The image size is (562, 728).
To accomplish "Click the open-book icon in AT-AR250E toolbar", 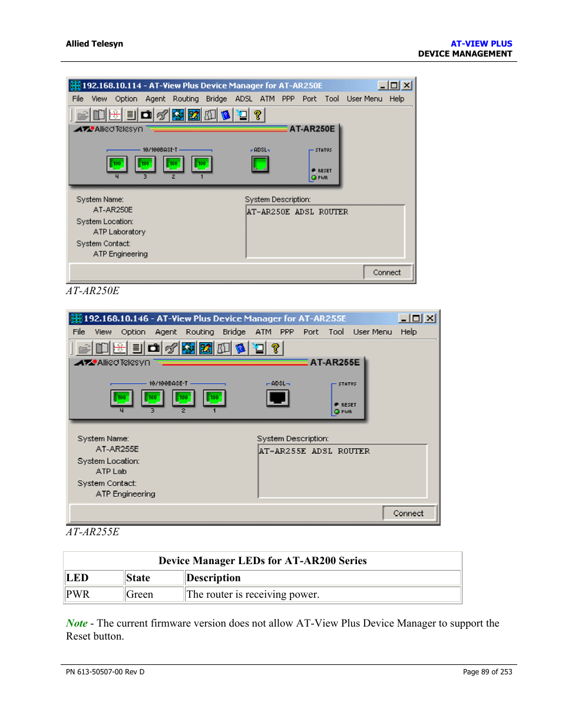I will (99, 115).
